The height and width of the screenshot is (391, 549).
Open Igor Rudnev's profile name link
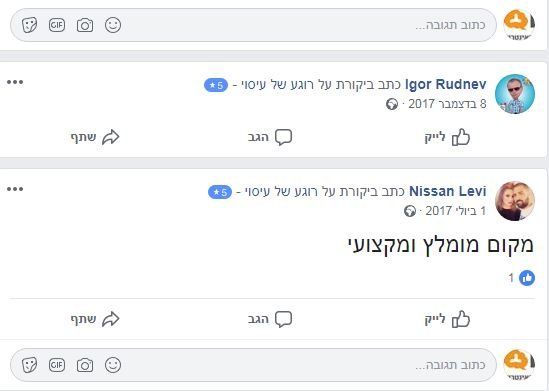click(446, 84)
